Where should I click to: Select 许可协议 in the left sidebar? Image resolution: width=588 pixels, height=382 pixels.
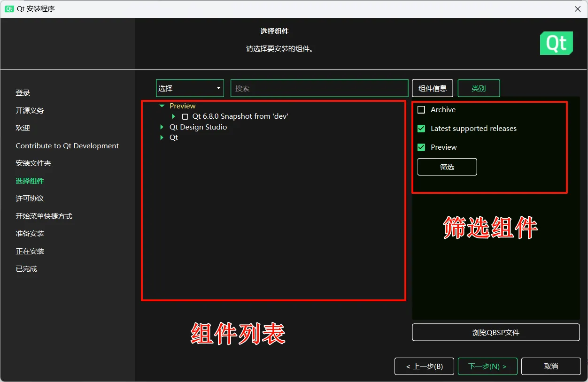[x=29, y=198]
